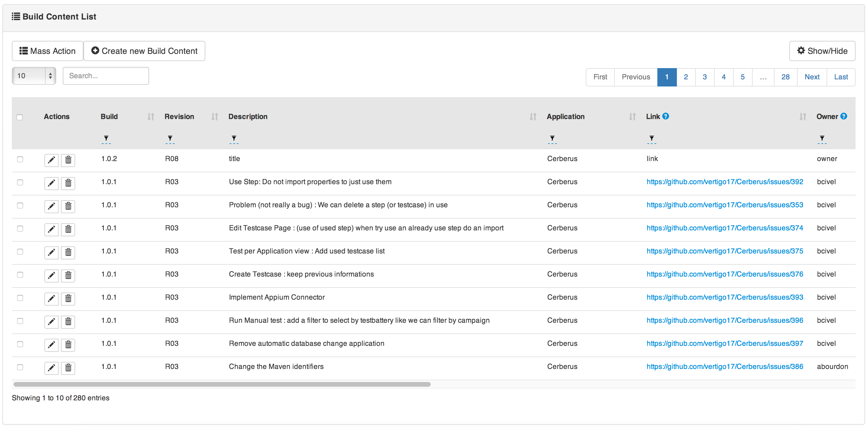
Task: Check the box for 'Change the Maven identifiers' row
Action: click(x=20, y=367)
